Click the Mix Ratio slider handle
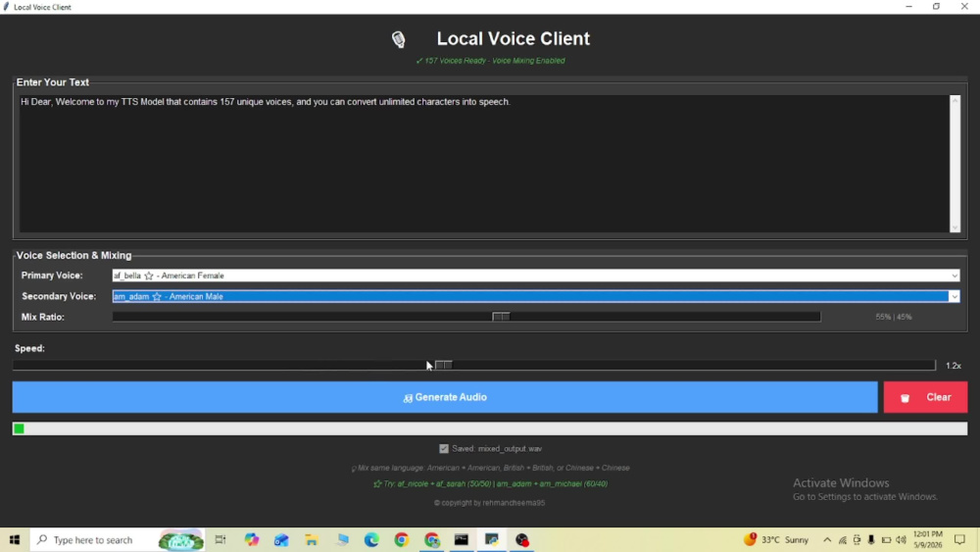980x552 pixels. pyautogui.click(x=501, y=317)
